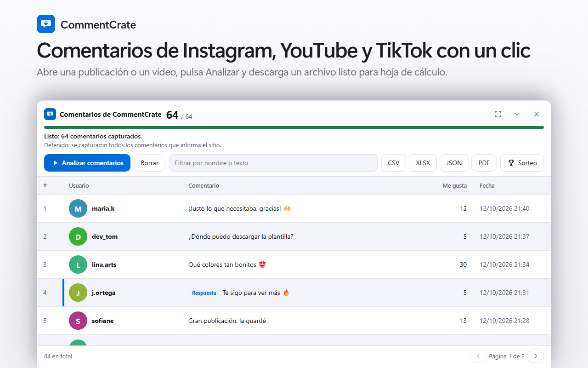Click comment 'Te sigo para ver más'
Image resolution: width=588 pixels, height=368 pixels.
(251, 293)
